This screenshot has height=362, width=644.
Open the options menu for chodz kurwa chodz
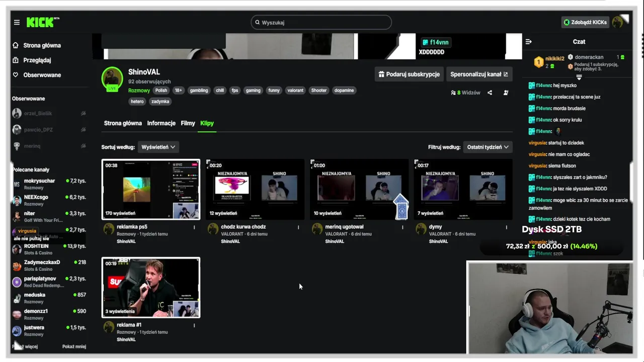[298, 227]
